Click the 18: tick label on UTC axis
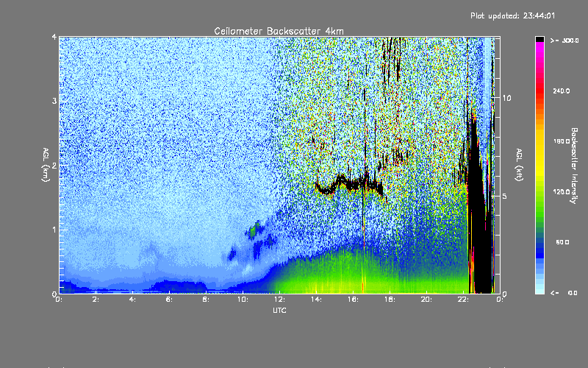This screenshot has width=588, height=368. click(390, 300)
